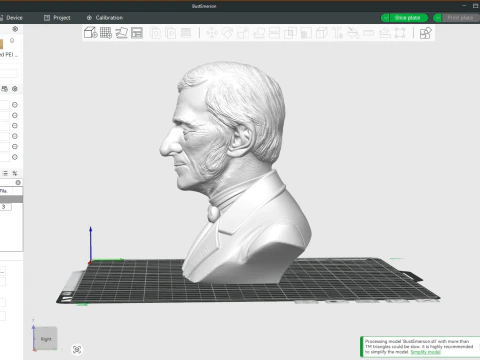Screen dimensions: 480x360
Task: Select the Scale tool icon
Action: (243, 33)
